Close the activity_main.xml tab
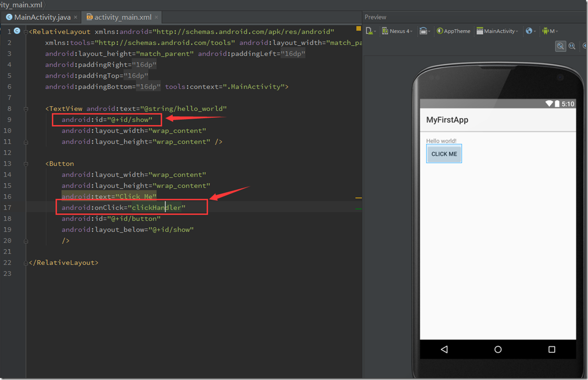 156,17
